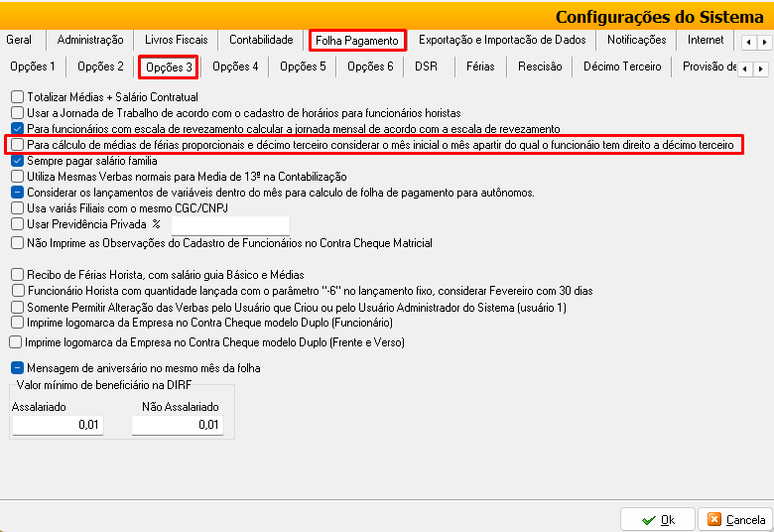This screenshot has height=532, width=774.
Task: Enable Usa variás Filiais com mesmo CGC/CNPJ
Action: [18, 208]
